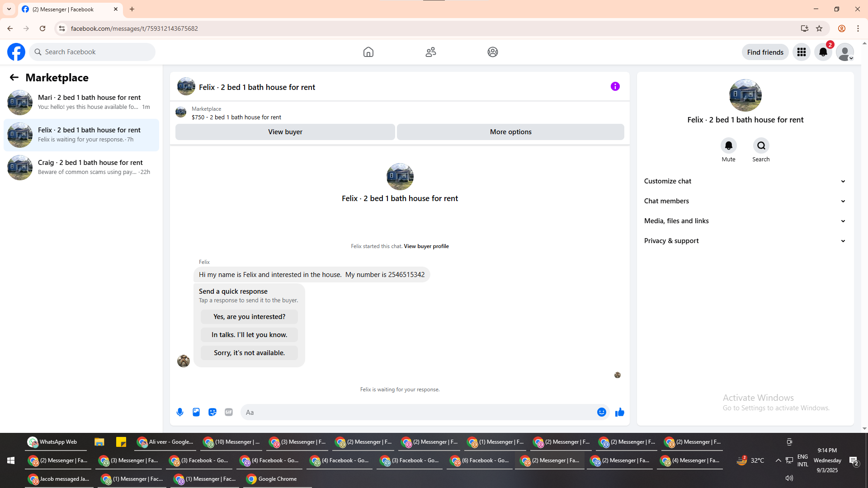
Task: Open the account profile avatar menu
Action: pos(845,52)
